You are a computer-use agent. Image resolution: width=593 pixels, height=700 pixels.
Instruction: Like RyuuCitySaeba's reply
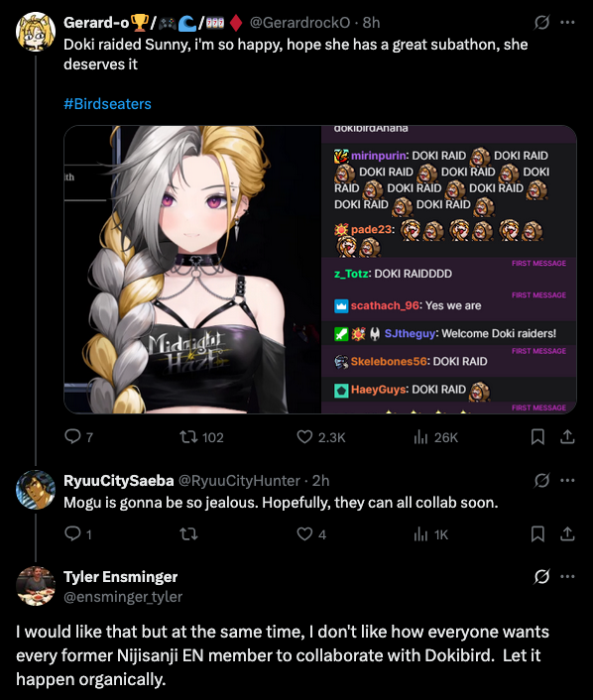pyautogui.click(x=311, y=534)
